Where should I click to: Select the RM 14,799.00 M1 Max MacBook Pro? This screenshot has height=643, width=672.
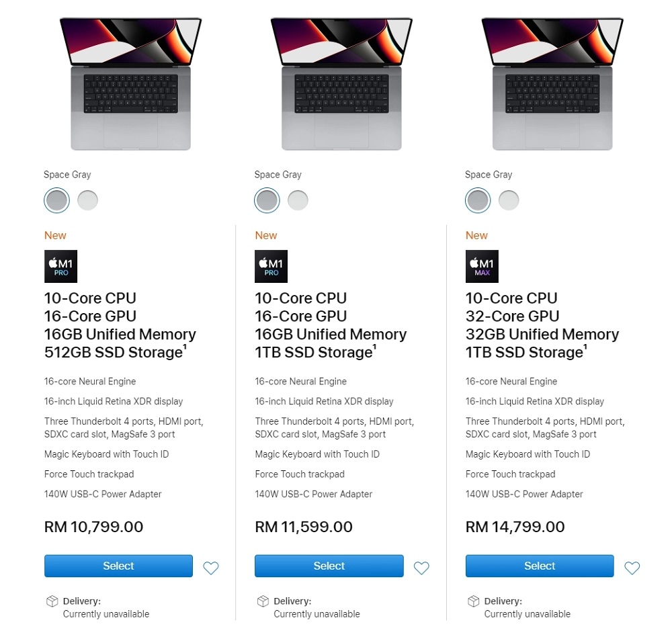[x=540, y=566]
